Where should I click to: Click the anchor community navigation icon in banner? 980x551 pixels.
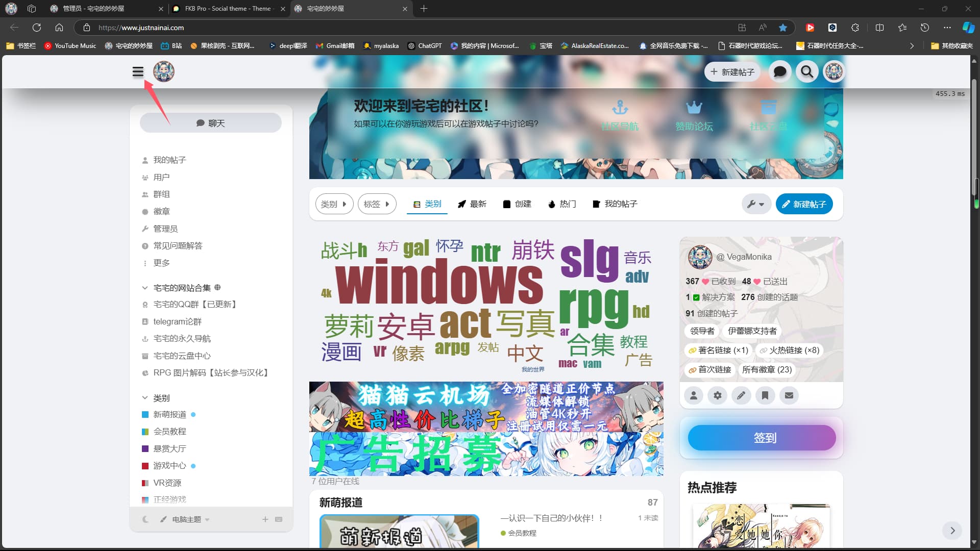[620, 108]
